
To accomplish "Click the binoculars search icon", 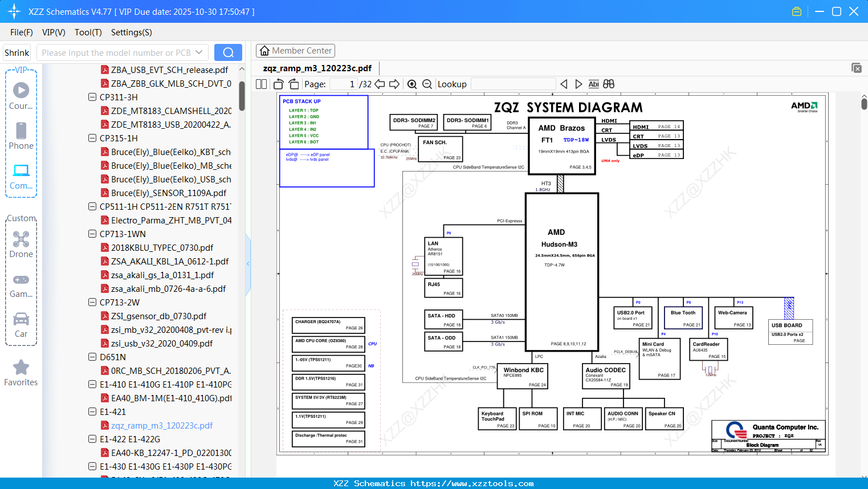I will pyautogui.click(x=609, y=84).
